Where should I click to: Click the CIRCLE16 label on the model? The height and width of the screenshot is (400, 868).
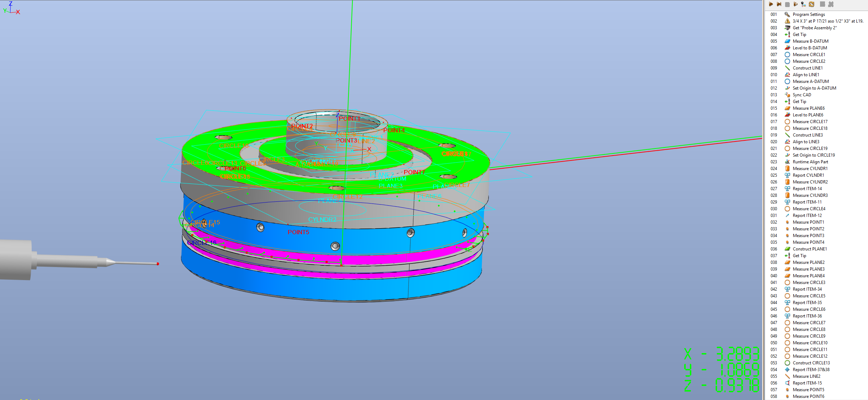(202, 243)
